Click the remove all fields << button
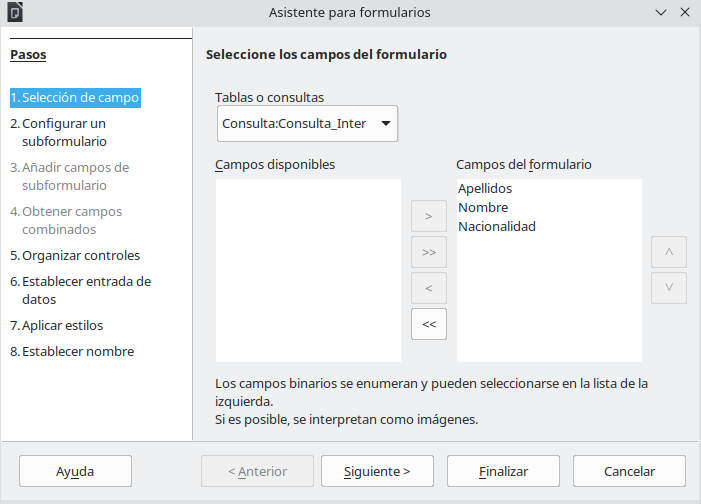This screenshot has width=701, height=504. click(429, 324)
